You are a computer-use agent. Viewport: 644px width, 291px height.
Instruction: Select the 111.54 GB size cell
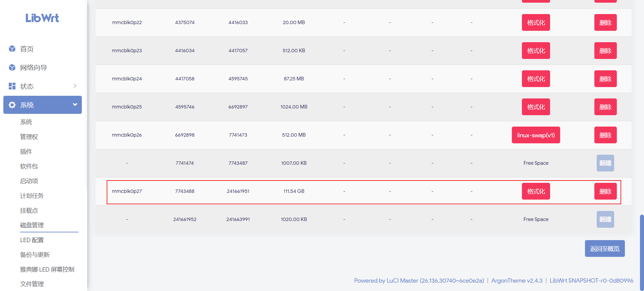294,191
